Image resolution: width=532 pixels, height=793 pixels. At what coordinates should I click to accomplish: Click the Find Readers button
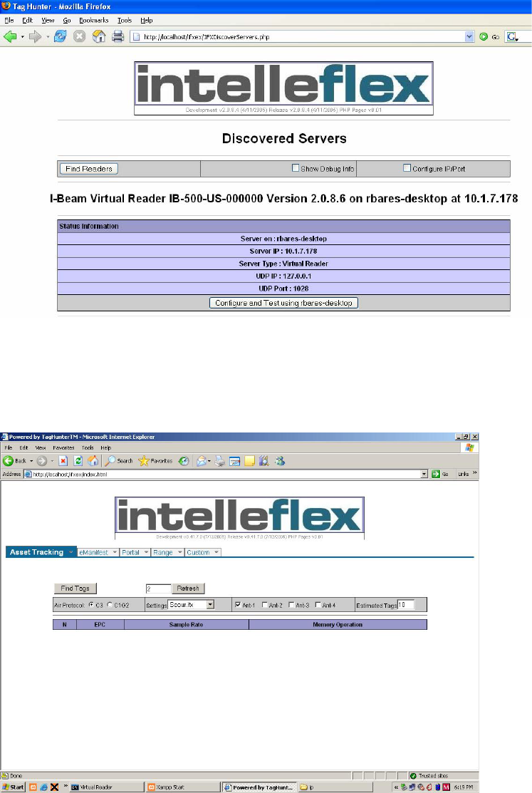pos(89,168)
